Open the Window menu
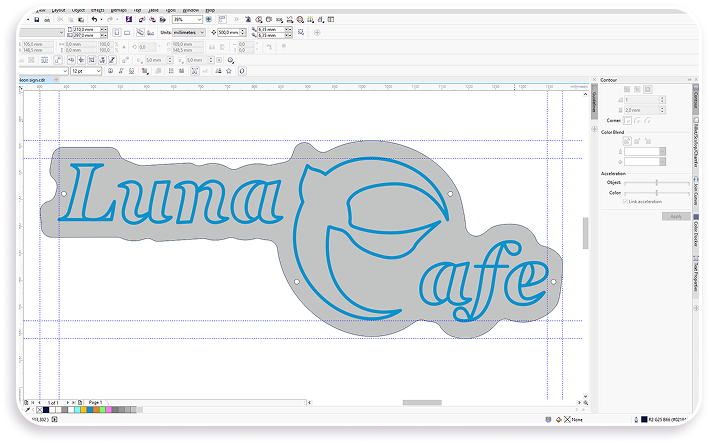 click(x=191, y=10)
